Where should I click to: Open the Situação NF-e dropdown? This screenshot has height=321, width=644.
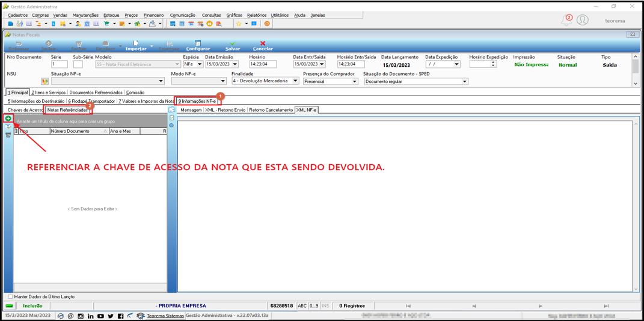coord(161,81)
